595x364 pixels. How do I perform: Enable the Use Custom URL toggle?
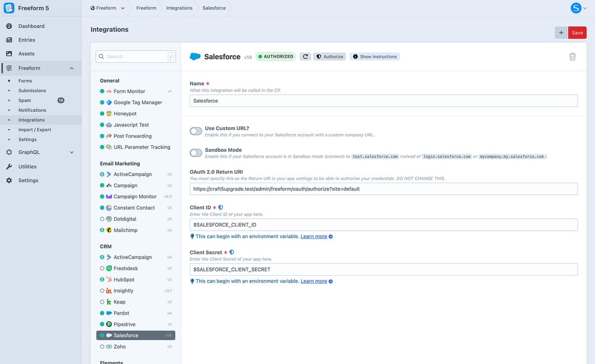coord(196,131)
